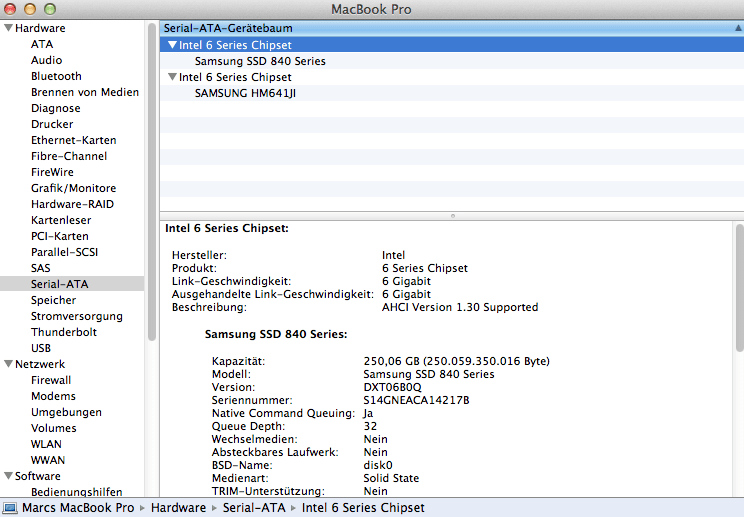Click the yellow minimize window button
The width and height of the screenshot is (744, 517).
point(30,9)
